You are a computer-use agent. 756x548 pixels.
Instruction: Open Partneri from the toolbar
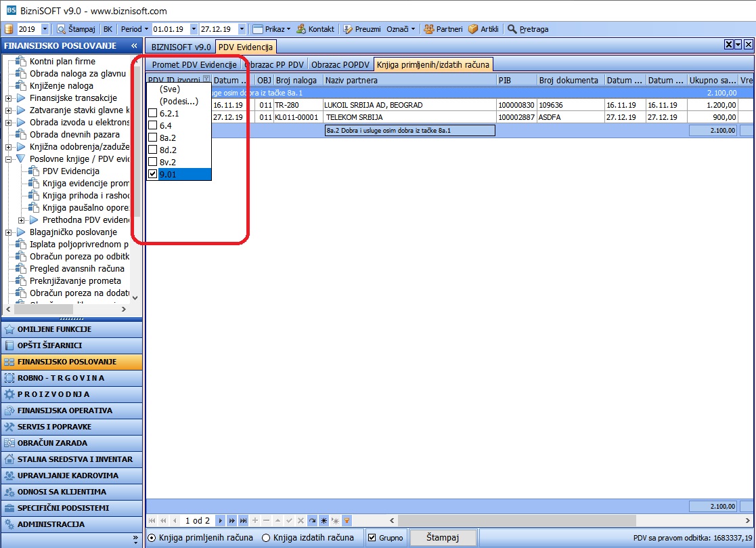(443, 29)
